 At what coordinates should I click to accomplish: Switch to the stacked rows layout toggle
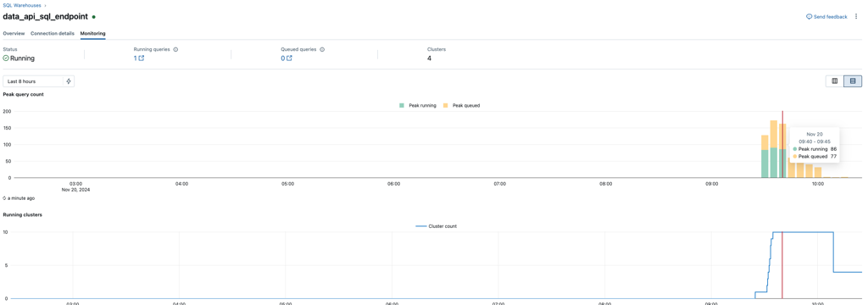pyautogui.click(x=853, y=81)
